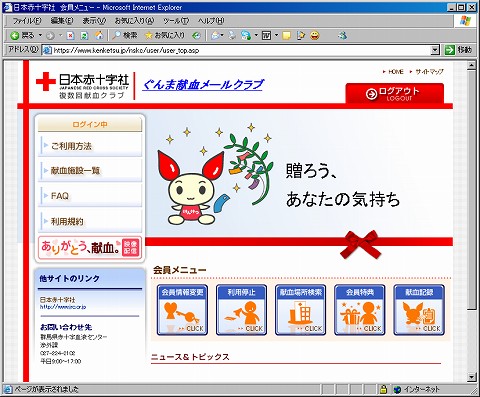
Task: Click the notepad with pencil toolbar icon
Action: click(301, 35)
